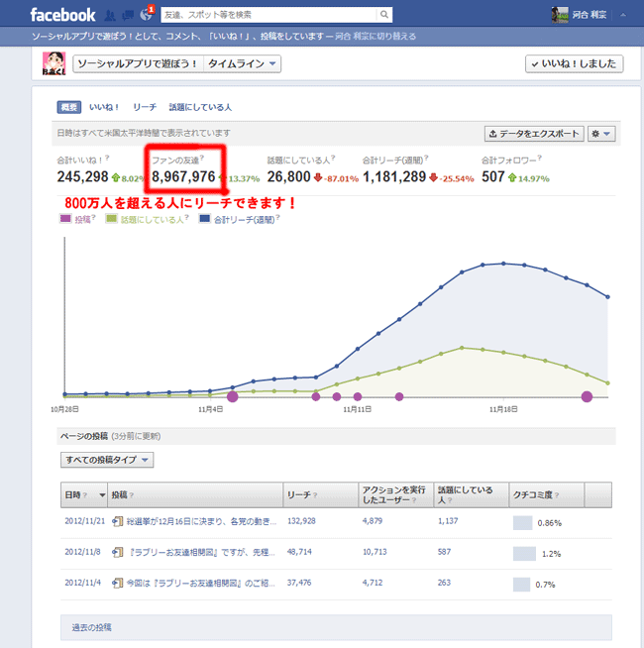
Task: Switch to the いいね！ insights tab
Action: click(x=104, y=107)
